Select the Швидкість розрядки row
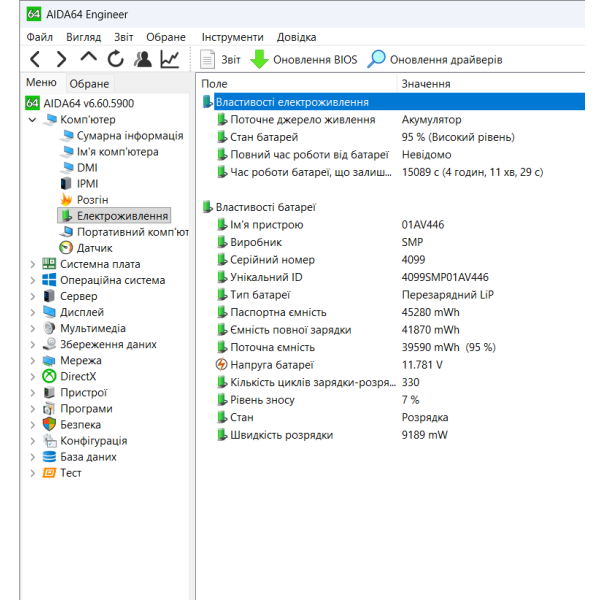Image resolution: width=600 pixels, height=600 pixels. [332, 435]
